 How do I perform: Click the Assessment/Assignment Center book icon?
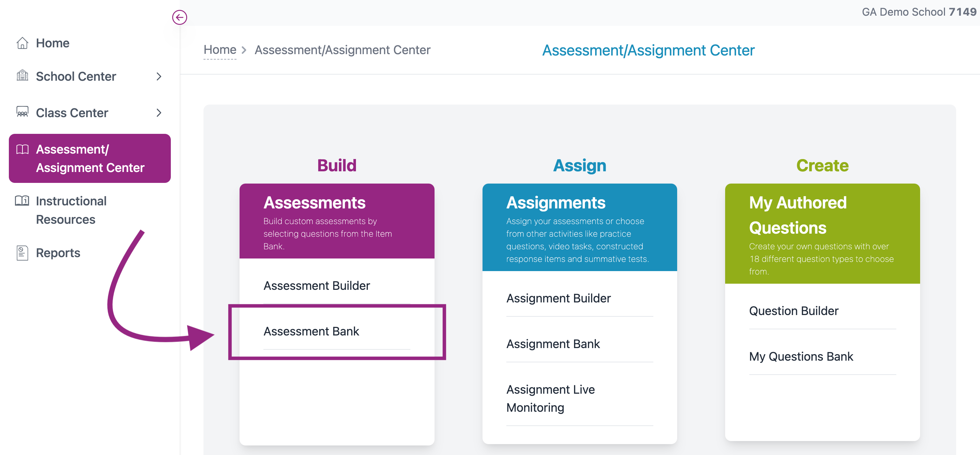(x=22, y=149)
